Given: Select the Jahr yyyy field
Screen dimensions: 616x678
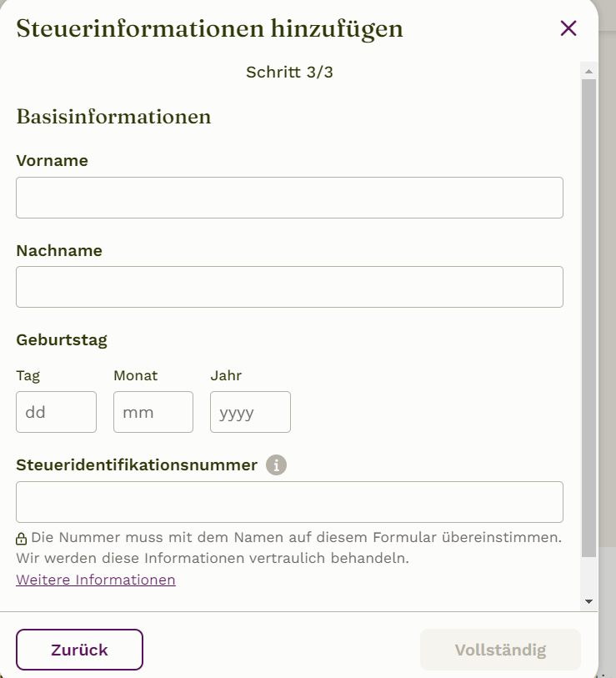Looking at the screenshot, I should point(250,412).
